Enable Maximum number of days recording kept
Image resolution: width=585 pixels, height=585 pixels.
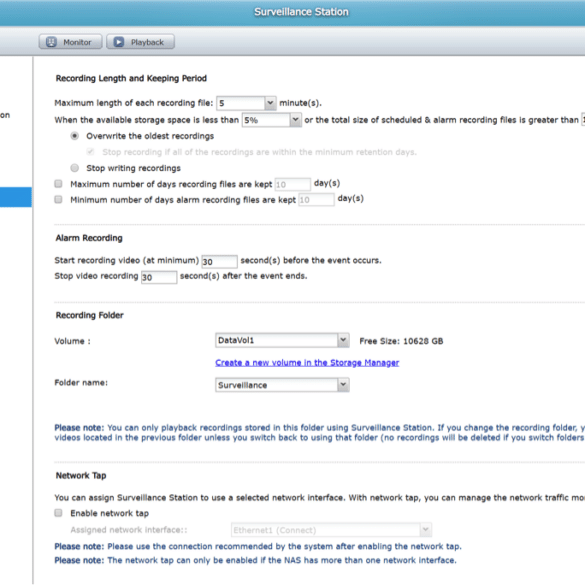[x=58, y=184]
